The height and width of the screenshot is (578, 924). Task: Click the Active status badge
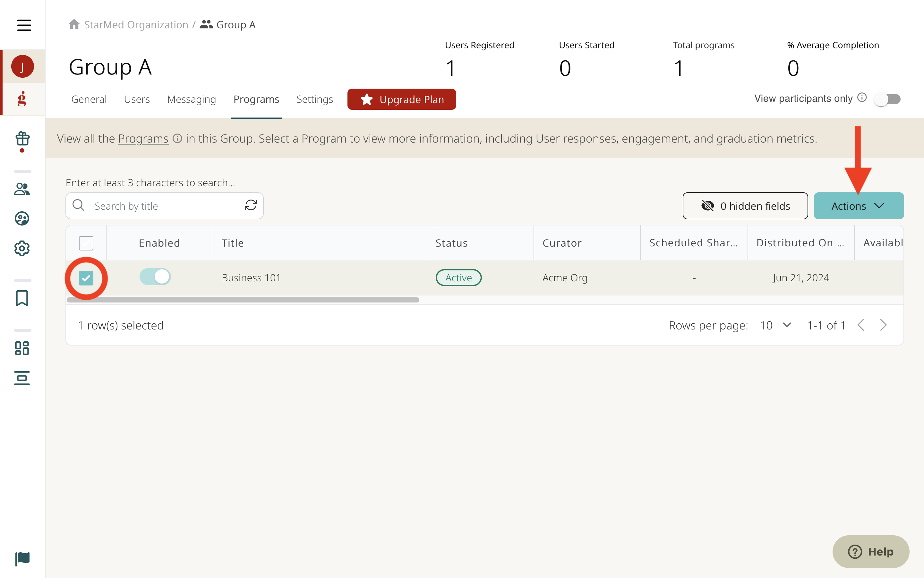[x=458, y=277]
